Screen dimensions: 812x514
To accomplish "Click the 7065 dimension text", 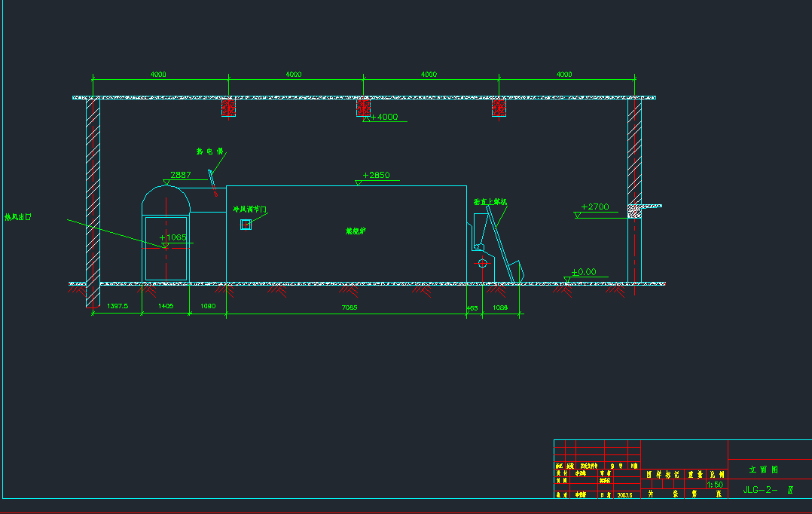I will click(x=349, y=307).
